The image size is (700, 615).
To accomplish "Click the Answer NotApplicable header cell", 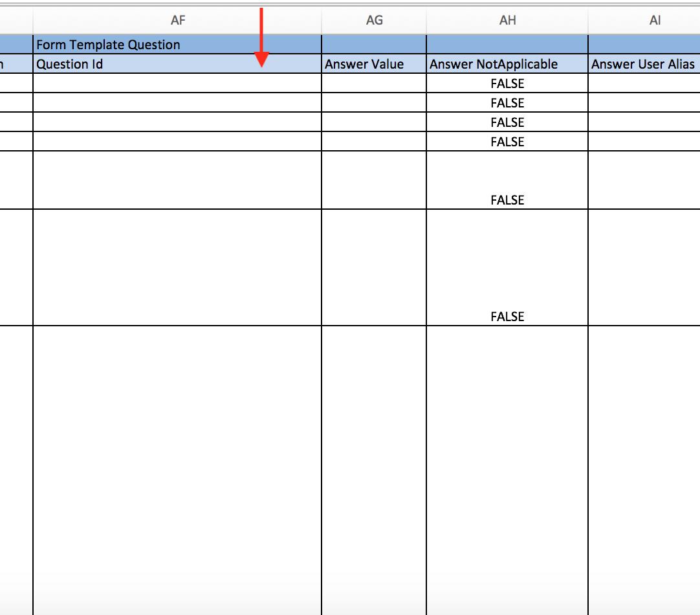I will 507,64.
